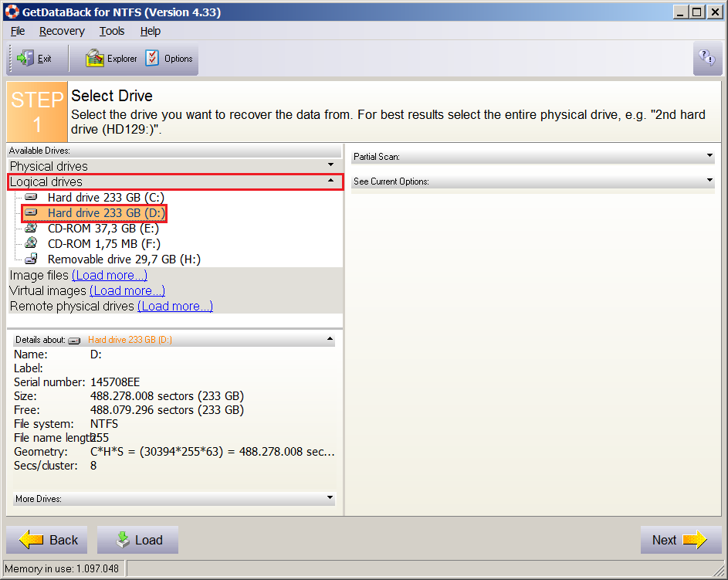This screenshot has width=728, height=580.
Task: Click orange Hard drive 233 GB (D:) details title
Action: point(130,340)
